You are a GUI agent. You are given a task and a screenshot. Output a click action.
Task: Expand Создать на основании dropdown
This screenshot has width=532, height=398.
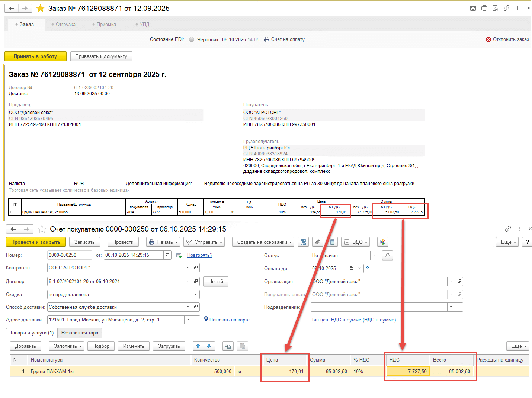(x=263, y=242)
